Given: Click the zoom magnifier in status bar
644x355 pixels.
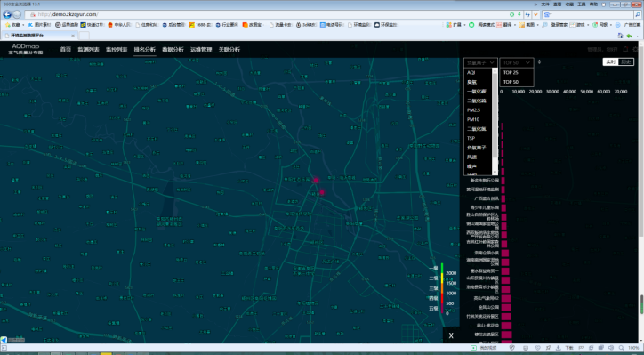Looking at the screenshot, I should point(621,348).
